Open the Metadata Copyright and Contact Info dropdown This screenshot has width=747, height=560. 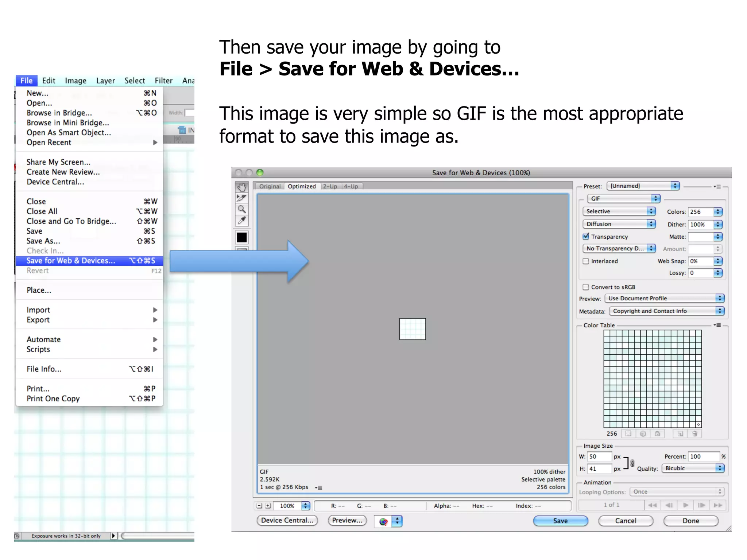point(667,311)
